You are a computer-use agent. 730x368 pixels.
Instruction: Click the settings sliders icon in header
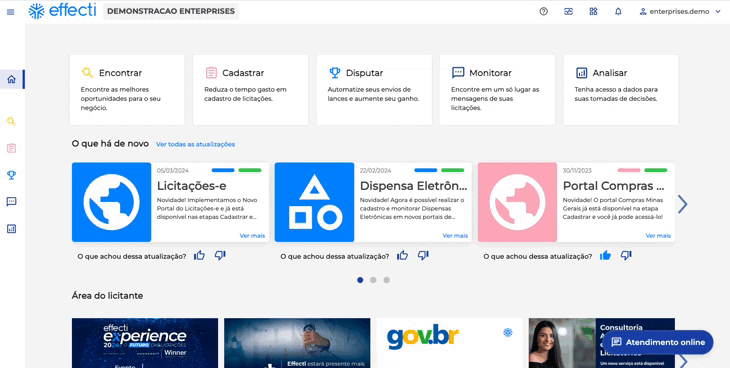568,12
